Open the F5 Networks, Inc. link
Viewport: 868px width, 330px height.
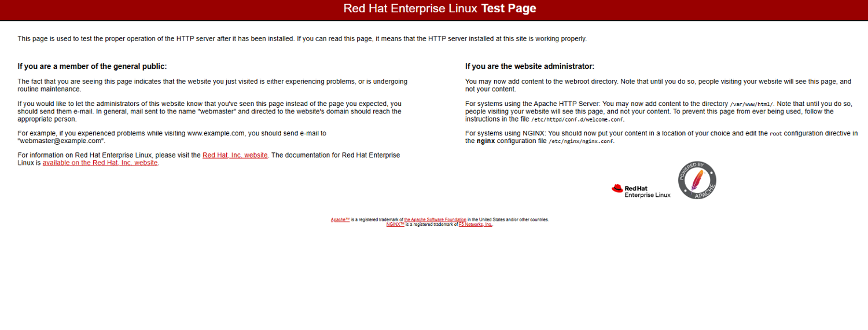click(x=476, y=225)
